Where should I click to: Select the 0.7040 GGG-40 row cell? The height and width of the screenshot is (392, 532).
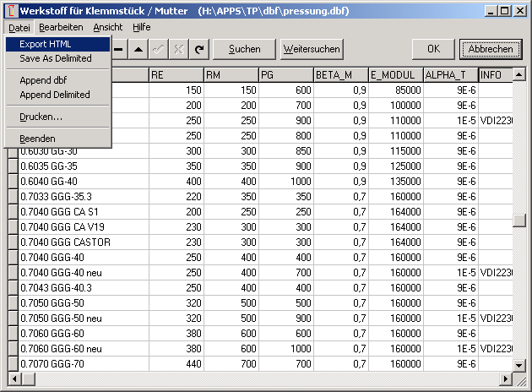tap(83, 258)
